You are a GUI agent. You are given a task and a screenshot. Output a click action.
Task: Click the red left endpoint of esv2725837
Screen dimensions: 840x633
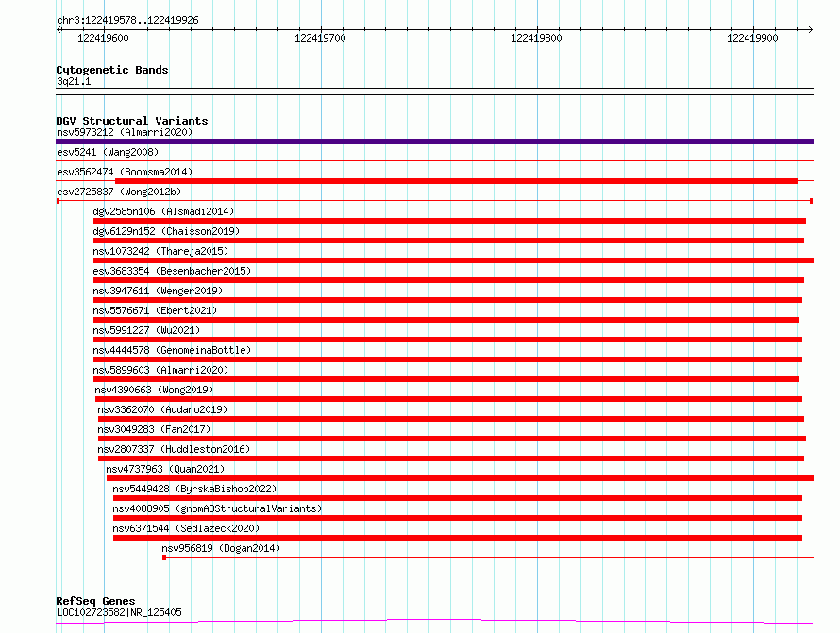[58, 201]
